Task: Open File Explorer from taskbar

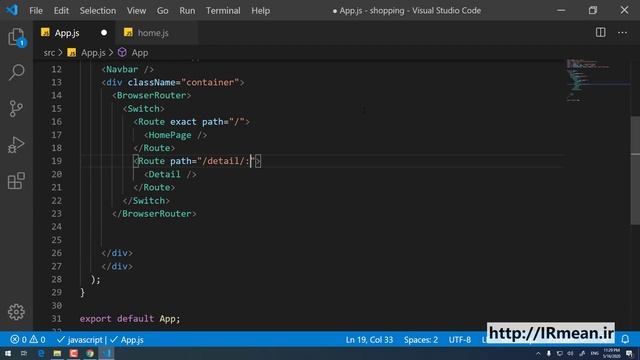Action: tap(57, 353)
